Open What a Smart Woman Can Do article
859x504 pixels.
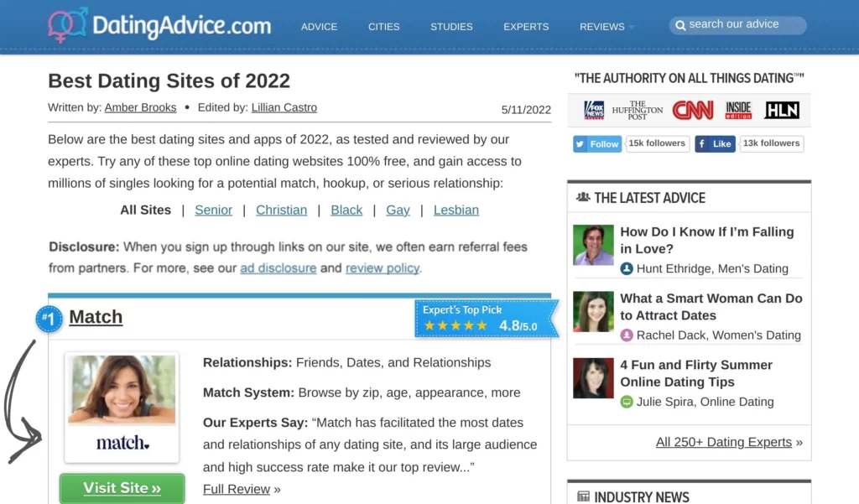coord(711,307)
